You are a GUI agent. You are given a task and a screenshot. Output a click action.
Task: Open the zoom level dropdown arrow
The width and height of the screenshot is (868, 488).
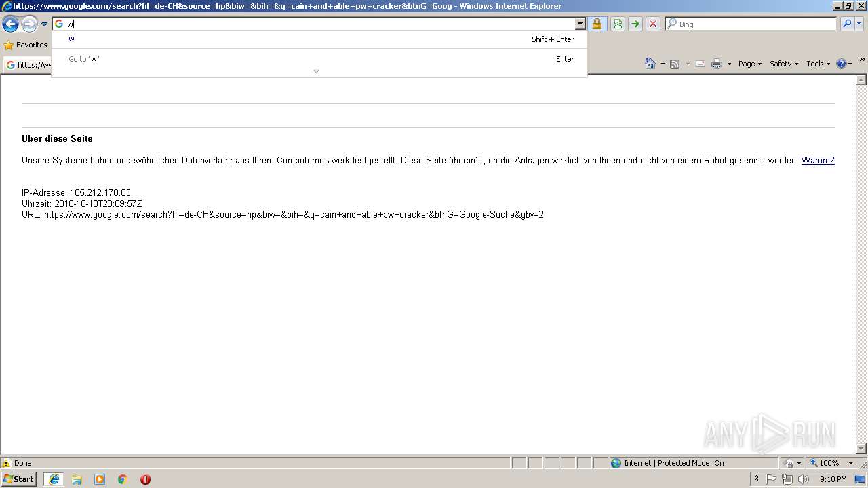(x=850, y=463)
